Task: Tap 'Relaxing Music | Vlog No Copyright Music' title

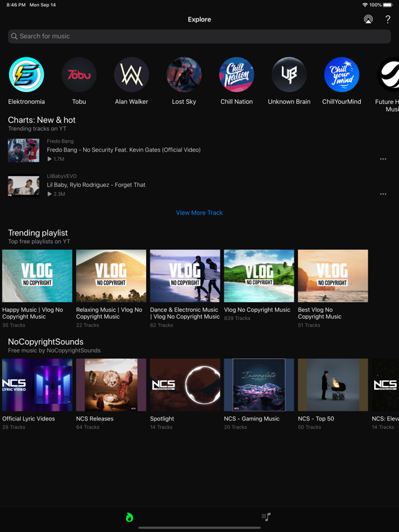Action: [109, 313]
